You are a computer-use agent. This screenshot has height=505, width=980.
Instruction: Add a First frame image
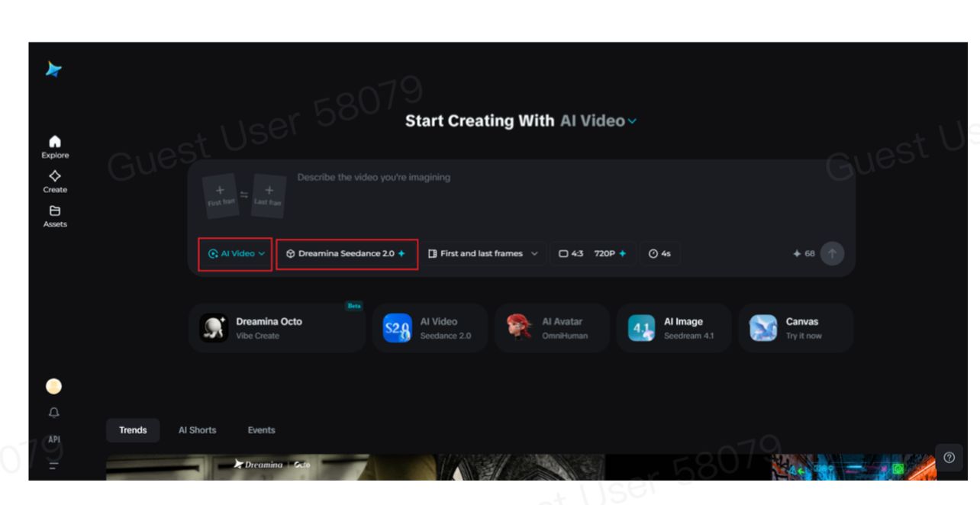(220, 195)
